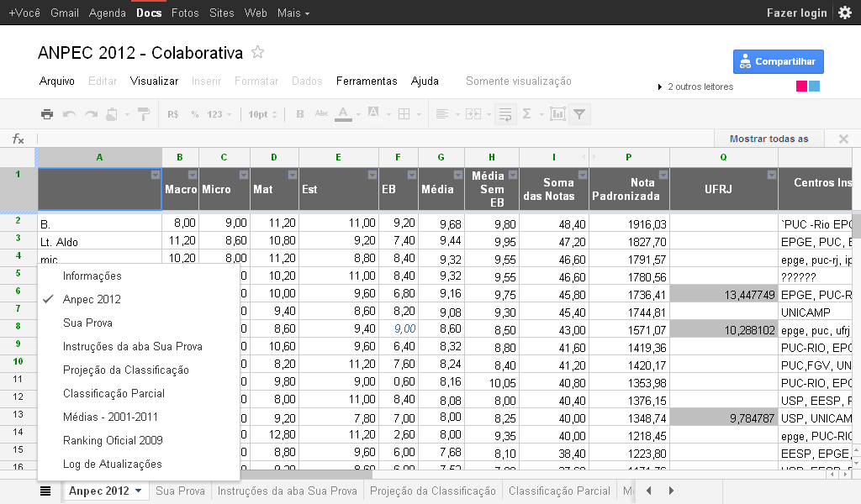
Task: Switch to Sua Prova sheet tab
Action: tap(180, 491)
